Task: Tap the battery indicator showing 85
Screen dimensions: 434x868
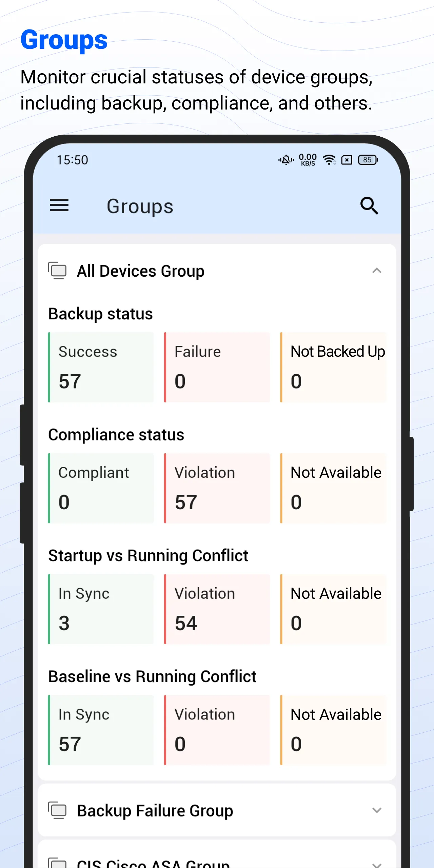Action: (x=368, y=160)
